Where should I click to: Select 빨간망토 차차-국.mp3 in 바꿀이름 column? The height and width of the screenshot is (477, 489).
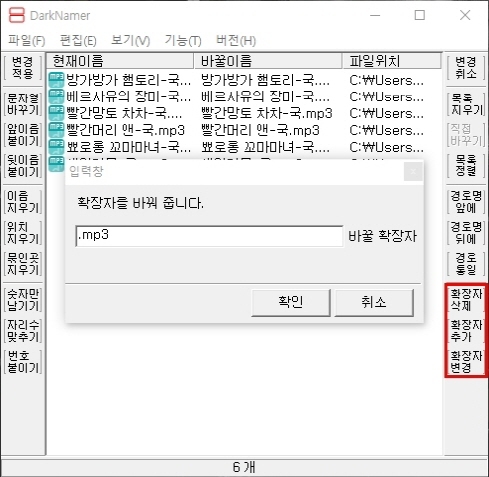tap(267, 113)
